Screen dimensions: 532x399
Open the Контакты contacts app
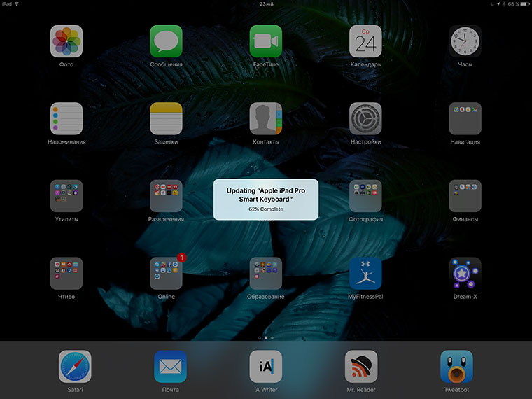[x=266, y=119]
